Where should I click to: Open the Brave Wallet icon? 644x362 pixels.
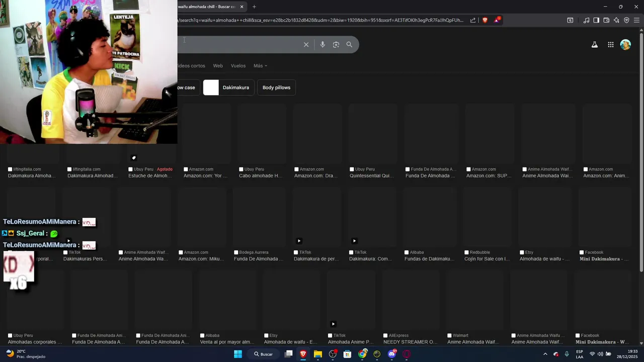(606, 20)
